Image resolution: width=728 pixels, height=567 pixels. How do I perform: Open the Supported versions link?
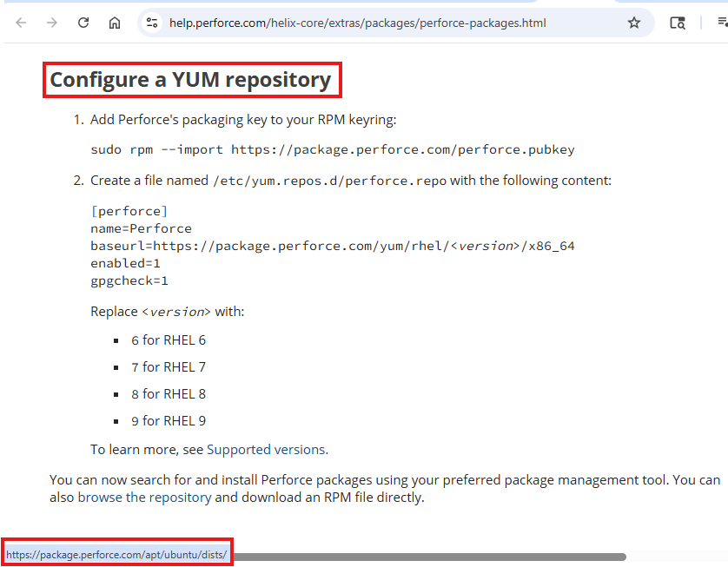[x=266, y=450]
